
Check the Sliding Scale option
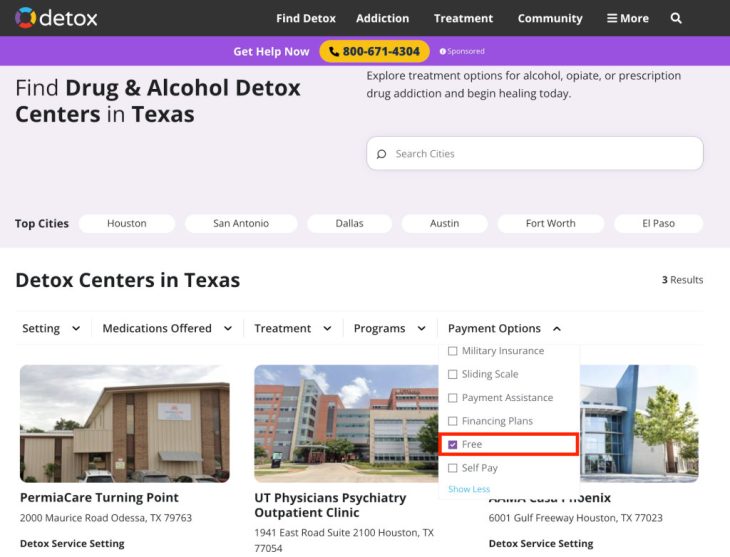452,374
